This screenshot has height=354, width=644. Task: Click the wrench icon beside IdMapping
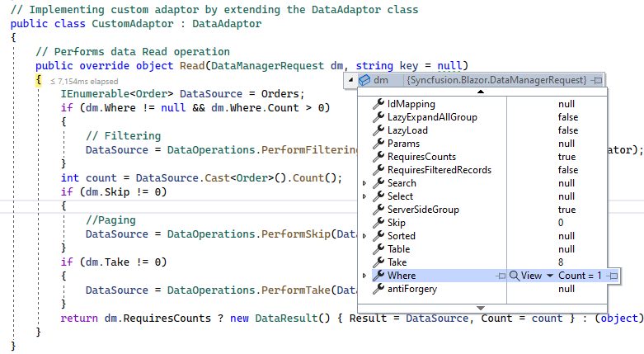click(378, 104)
